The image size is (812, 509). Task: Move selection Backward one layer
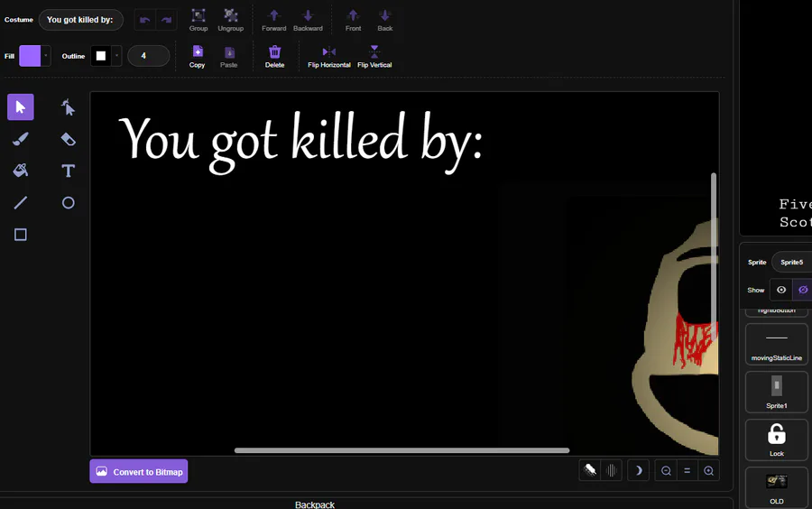pyautogui.click(x=308, y=20)
